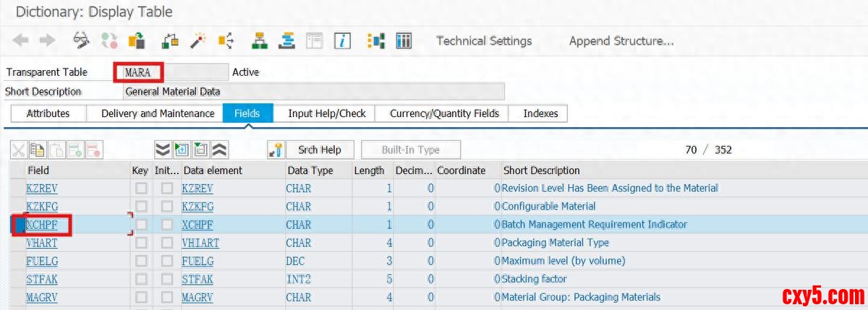Expand all with double down chevron
868x310 pixels.
pos(163,150)
